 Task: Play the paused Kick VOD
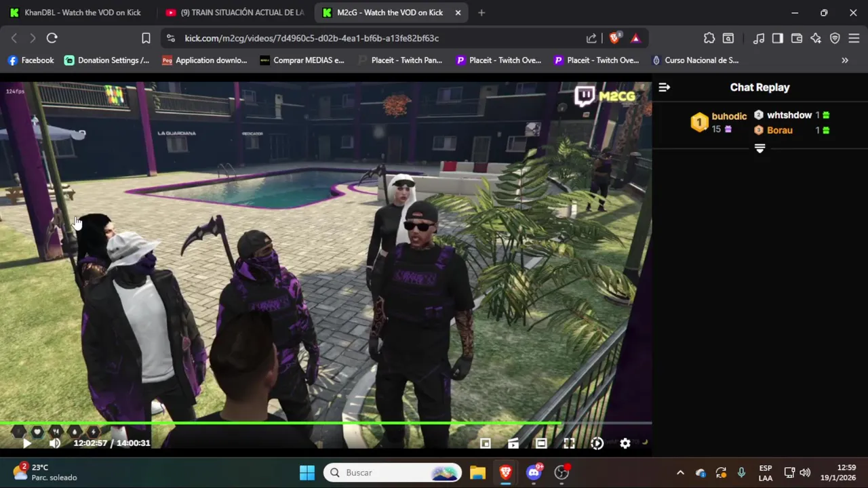click(27, 443)
